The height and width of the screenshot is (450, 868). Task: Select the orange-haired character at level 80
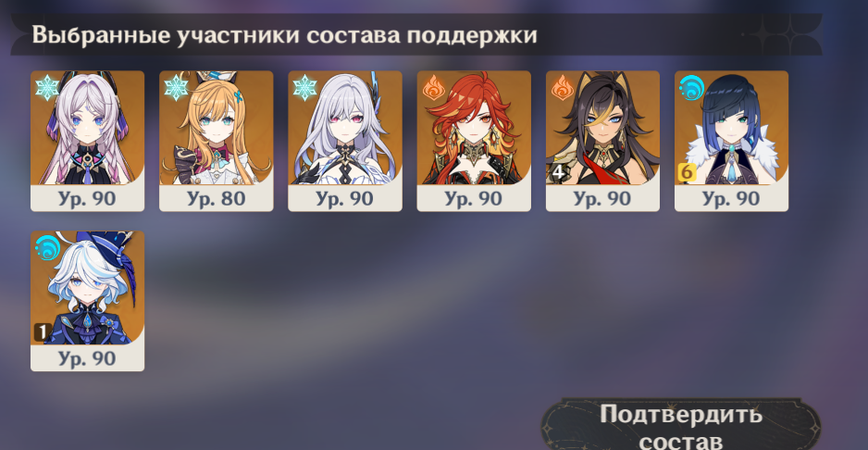coord(217,141)
